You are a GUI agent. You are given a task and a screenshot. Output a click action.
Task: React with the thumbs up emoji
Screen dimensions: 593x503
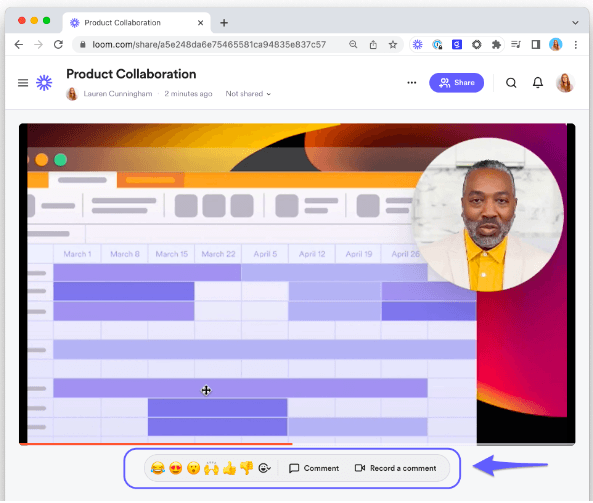coord(229,468)
